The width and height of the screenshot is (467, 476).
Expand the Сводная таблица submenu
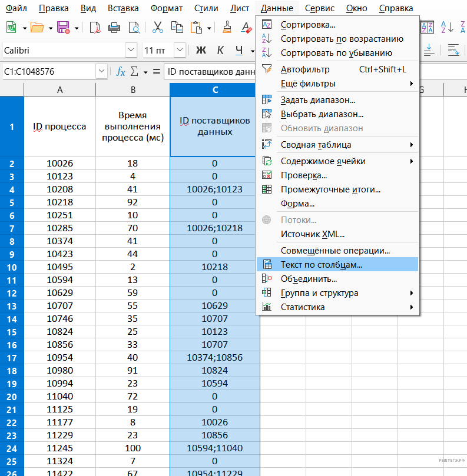[337, 145]
